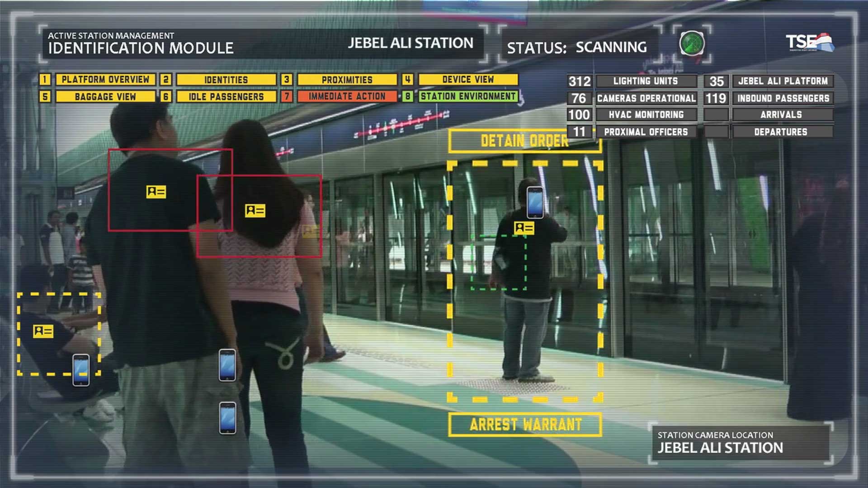Click the TSE logo icon
868x488 pixels.
810,42
